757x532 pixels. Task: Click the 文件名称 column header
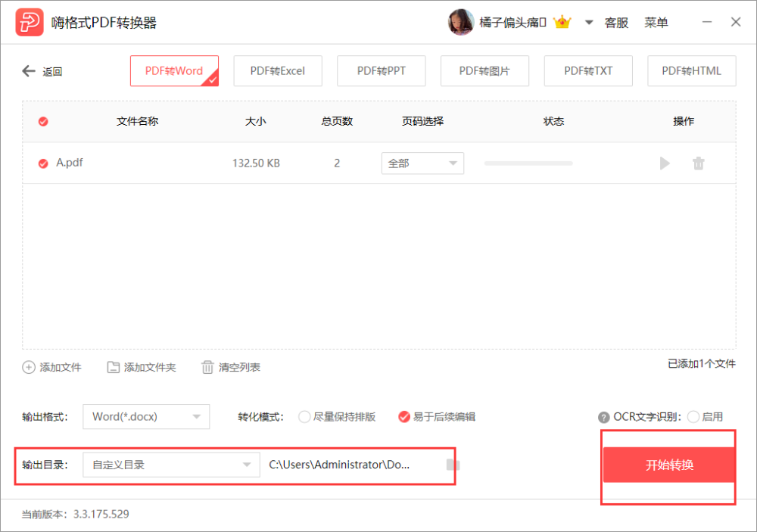pos(137,121)
